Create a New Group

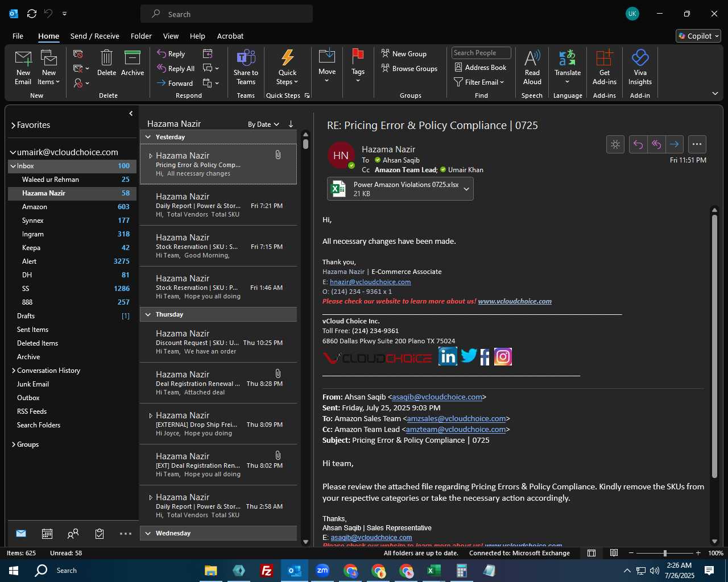404,53
